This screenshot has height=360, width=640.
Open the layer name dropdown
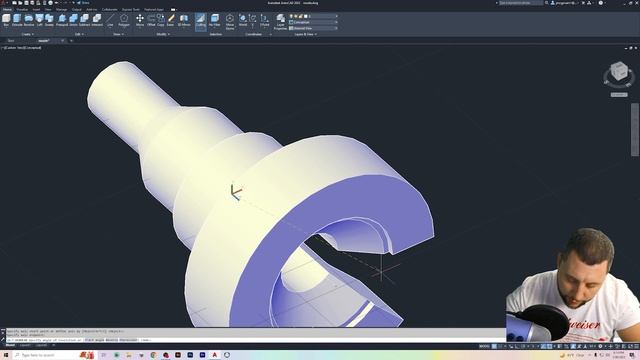(313, 16)
